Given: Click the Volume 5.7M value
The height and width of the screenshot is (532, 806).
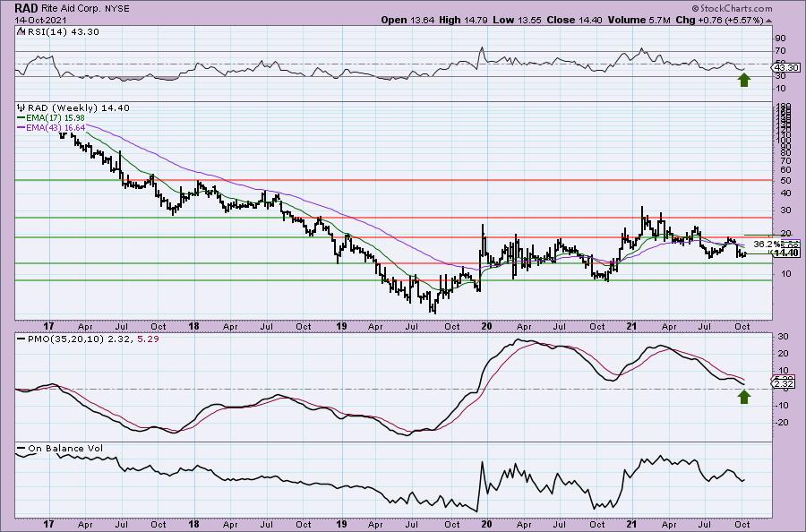Looking at the screenshot, I should [639, 20].
